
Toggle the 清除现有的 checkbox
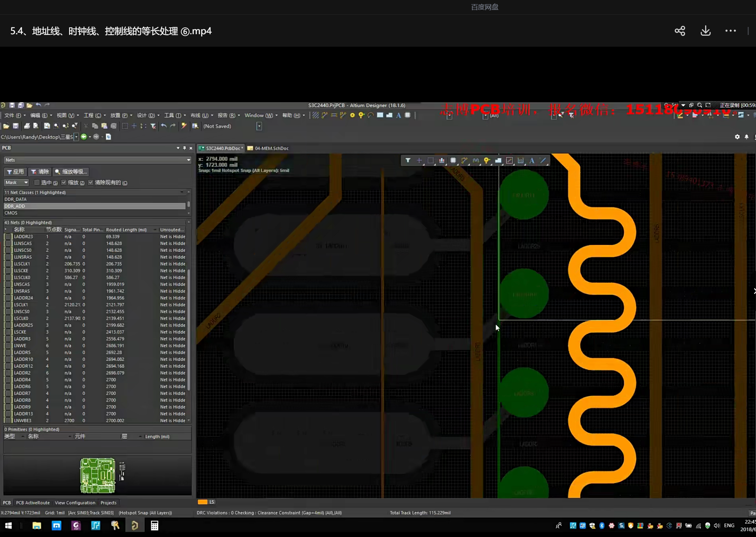[x=91, y=183]
